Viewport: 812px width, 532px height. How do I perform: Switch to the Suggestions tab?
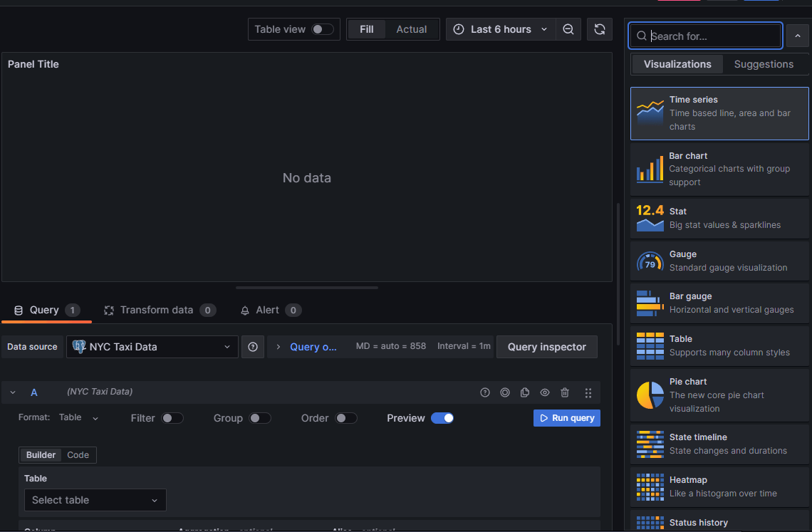point(764,64)
